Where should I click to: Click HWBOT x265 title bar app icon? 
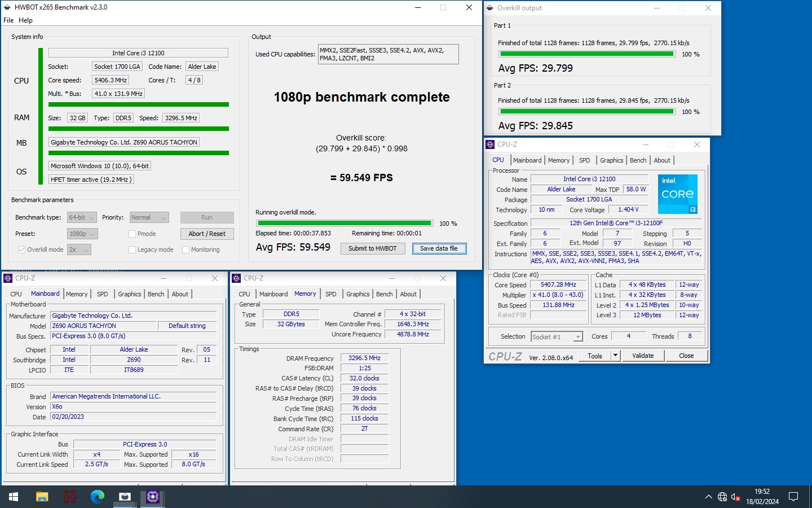click(x=7, y=7)
